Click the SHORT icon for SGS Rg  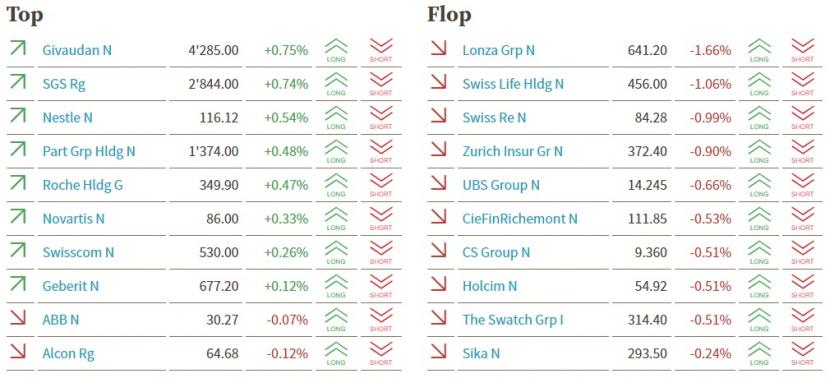tap(381, 84)
